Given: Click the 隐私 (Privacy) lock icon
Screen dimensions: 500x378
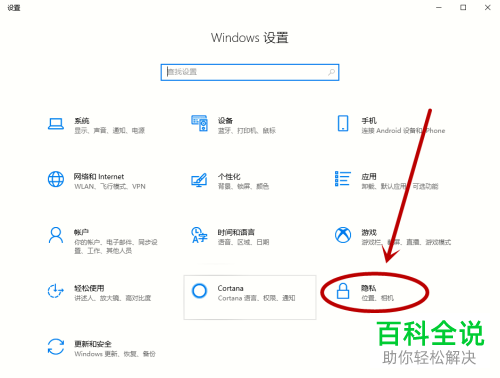Looking at the screenshot, I should click(343, 291).
